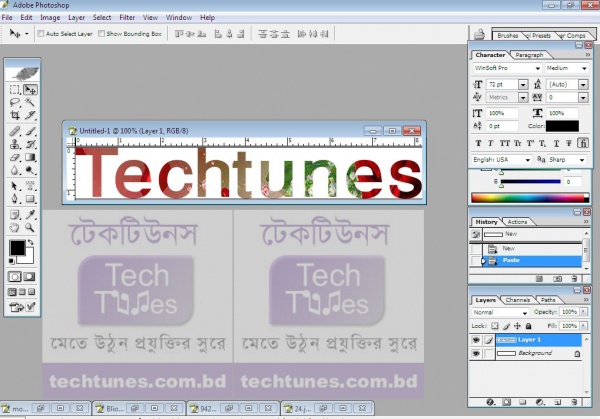Screen dimensions: 600x419
Task: Open the English: USA language dropdown
Action: coord(528,160)
